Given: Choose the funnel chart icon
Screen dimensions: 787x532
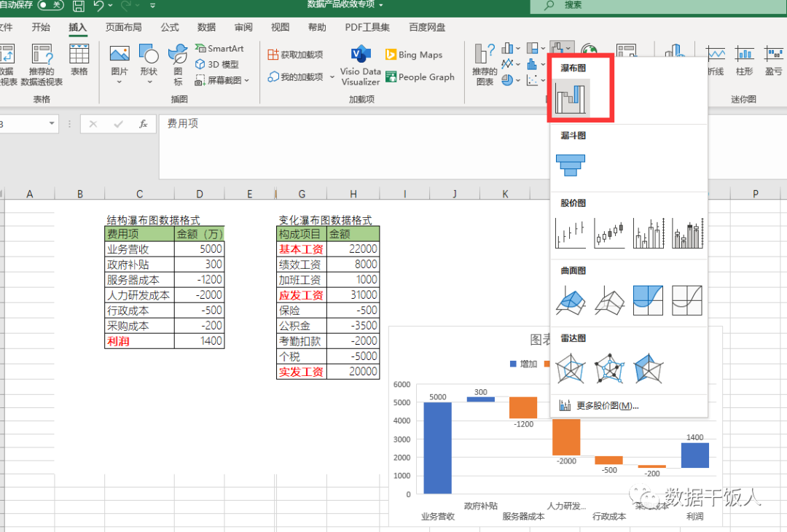Looking at the screenshot, I should (x=571, y=165).
